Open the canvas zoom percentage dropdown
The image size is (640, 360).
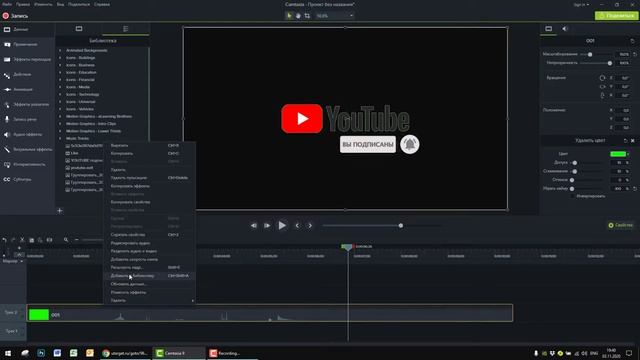pos(334,16)
